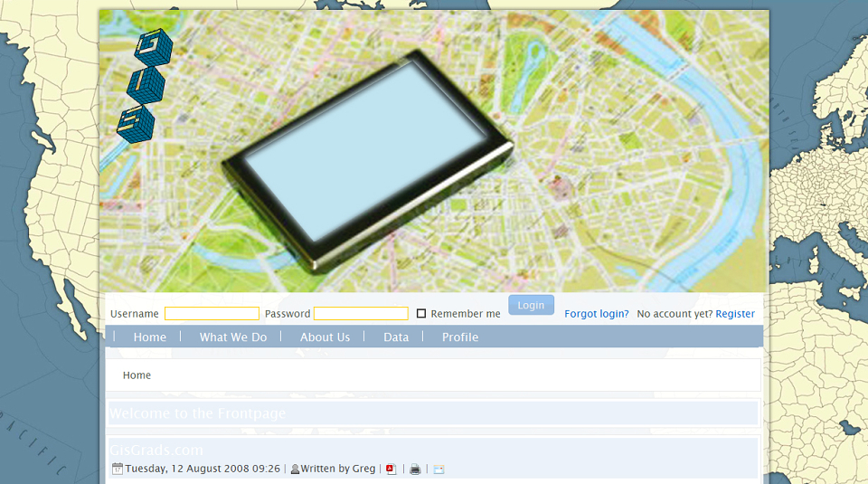The width and height of the screenshot is (868, 484).
Task: Open the Home menu item
Action: click(149, 337)
